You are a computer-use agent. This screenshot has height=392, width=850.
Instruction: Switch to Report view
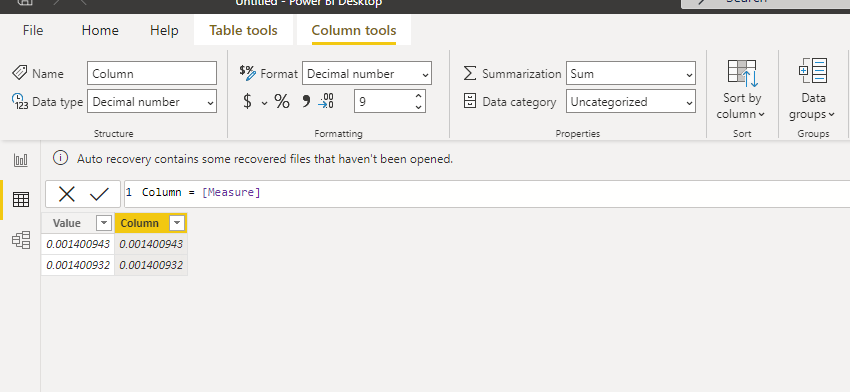21,160
